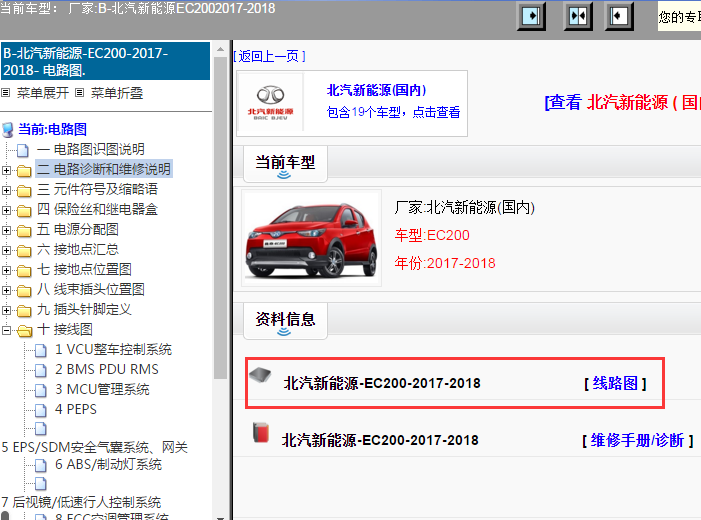Click 北汽新能源-EC200-2017-2018 title in the 维修手册 row
The width and height of the screenshot is (701, 520).
pyautogui.click(x=380, y=440)
